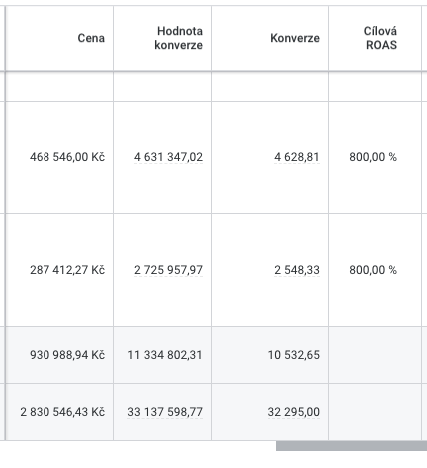Click total conversions 10 532,65
This screenshot has width=427, height=468.
pyautogui.click(x=294, y=355)
